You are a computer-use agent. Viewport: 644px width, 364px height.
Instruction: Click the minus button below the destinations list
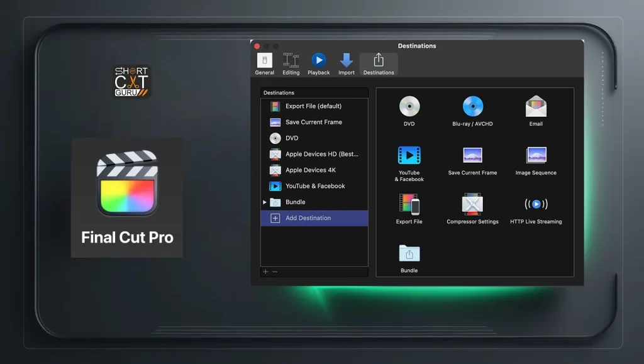click(x=275, y=272)
